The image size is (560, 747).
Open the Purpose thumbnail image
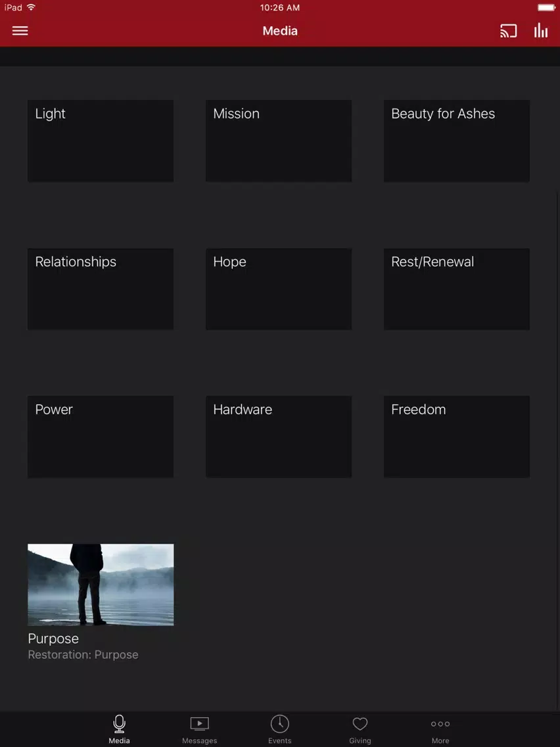101,585
